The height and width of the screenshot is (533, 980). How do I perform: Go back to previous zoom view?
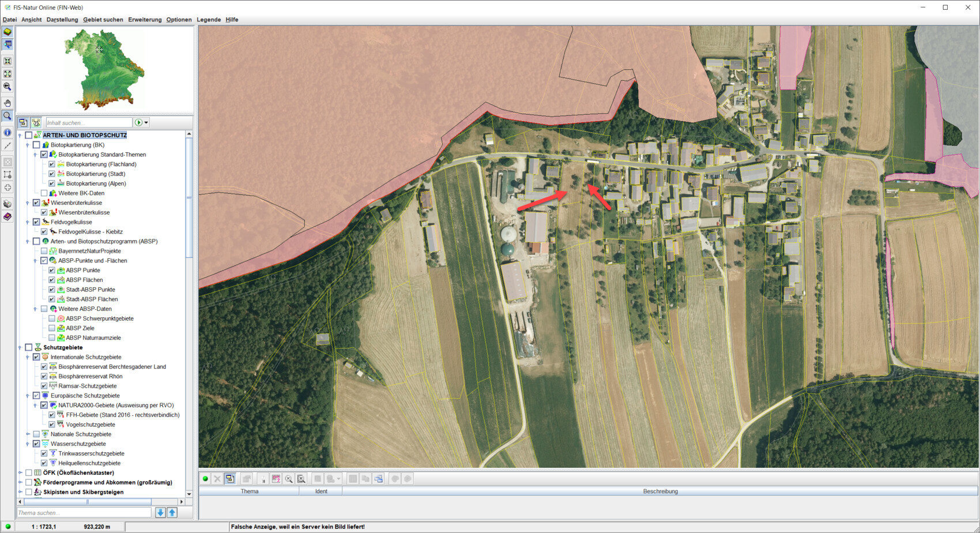pos(7,87)
